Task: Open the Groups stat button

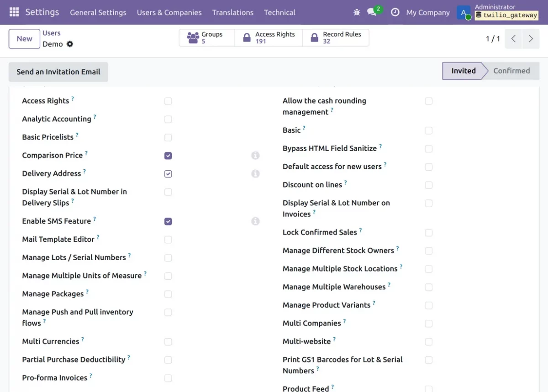Action: pos(207,38)
